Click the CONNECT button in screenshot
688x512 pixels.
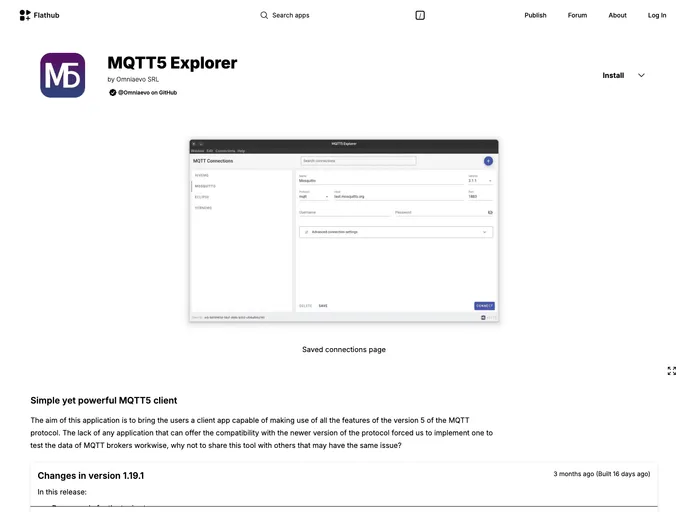coord(484,306)
